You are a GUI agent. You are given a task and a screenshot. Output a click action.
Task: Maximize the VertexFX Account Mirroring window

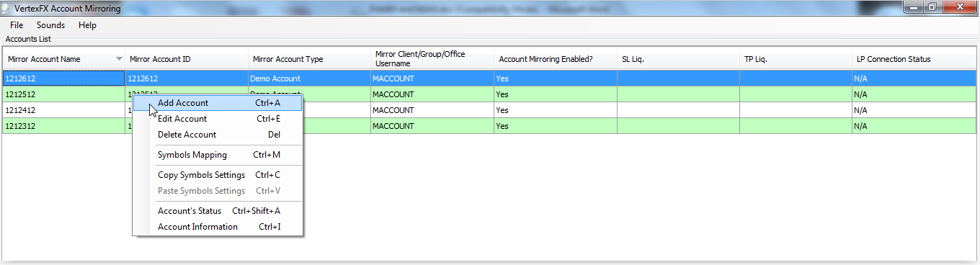pos(933,6)
